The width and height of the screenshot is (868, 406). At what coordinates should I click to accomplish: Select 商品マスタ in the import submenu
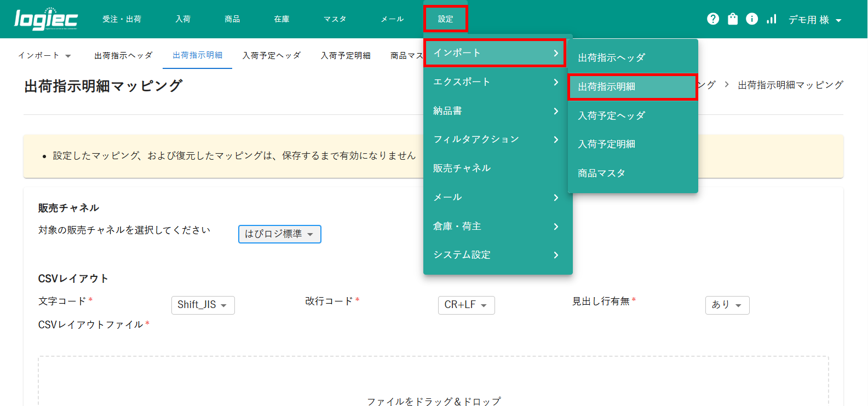click(601, 173)
